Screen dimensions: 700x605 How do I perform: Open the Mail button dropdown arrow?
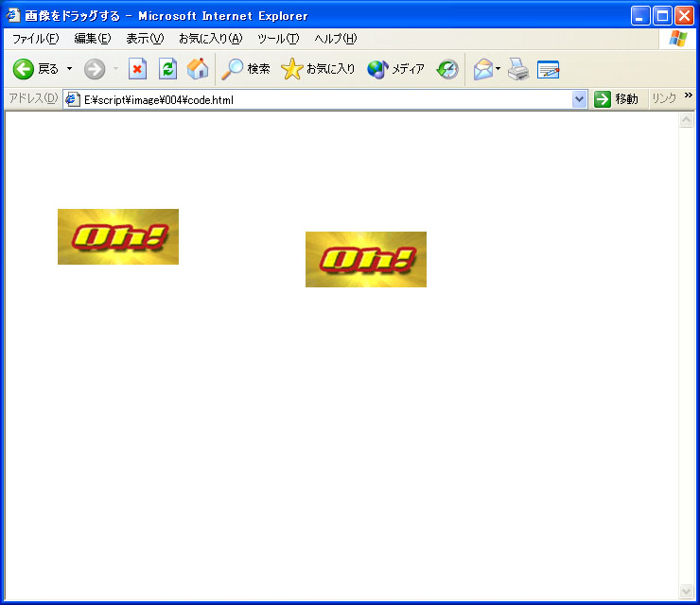pos(499,69)
